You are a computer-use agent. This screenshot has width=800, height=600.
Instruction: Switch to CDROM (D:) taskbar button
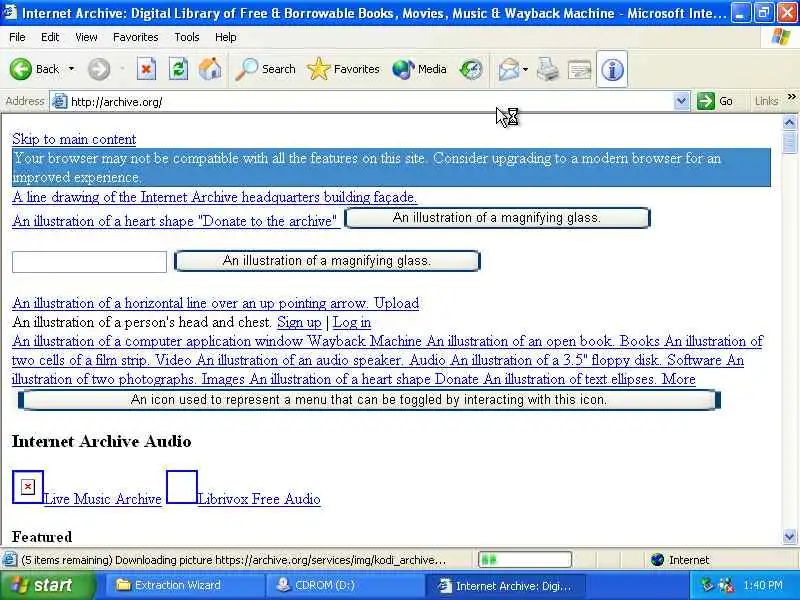tap(345, 585)
